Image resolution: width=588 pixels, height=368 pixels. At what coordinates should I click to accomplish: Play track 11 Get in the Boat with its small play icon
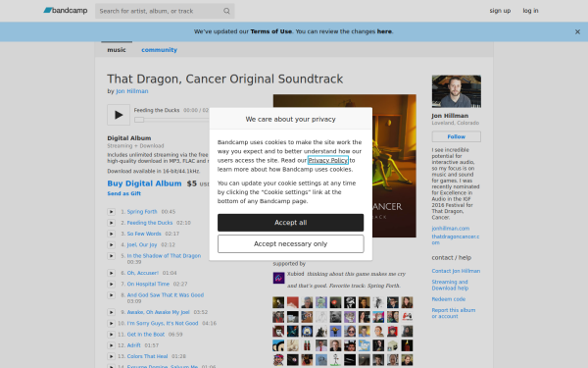tap(111, 335)
